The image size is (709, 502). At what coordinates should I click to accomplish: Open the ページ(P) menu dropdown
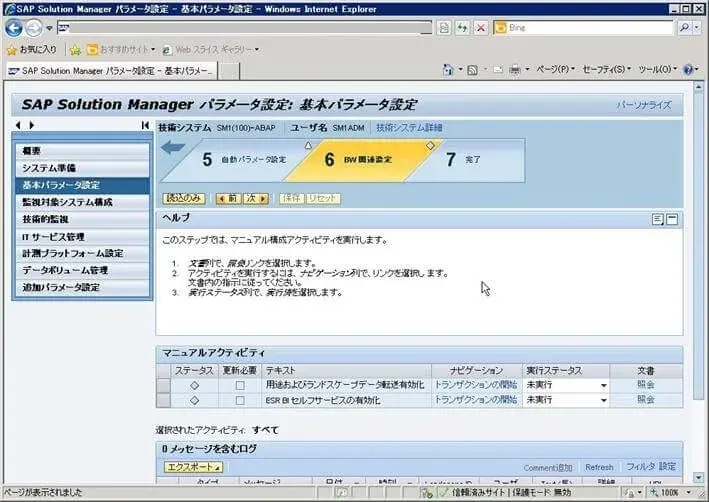click(x=555, y=69)
